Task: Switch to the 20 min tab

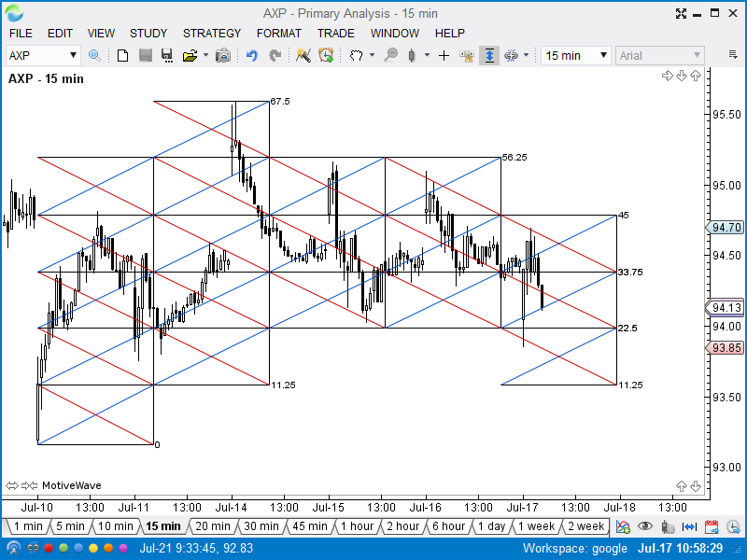Action: [x=213, y=526]
